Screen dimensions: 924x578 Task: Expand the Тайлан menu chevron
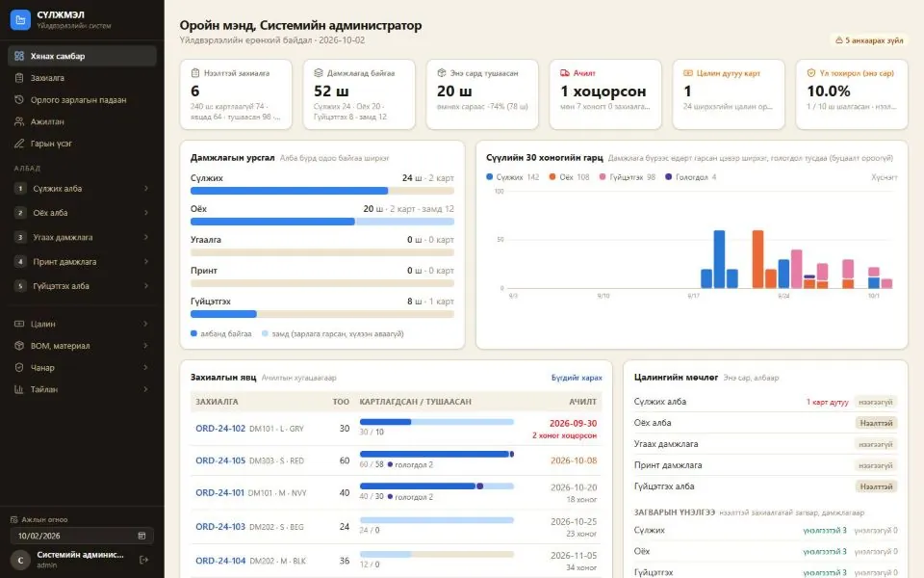coord(145,389)
